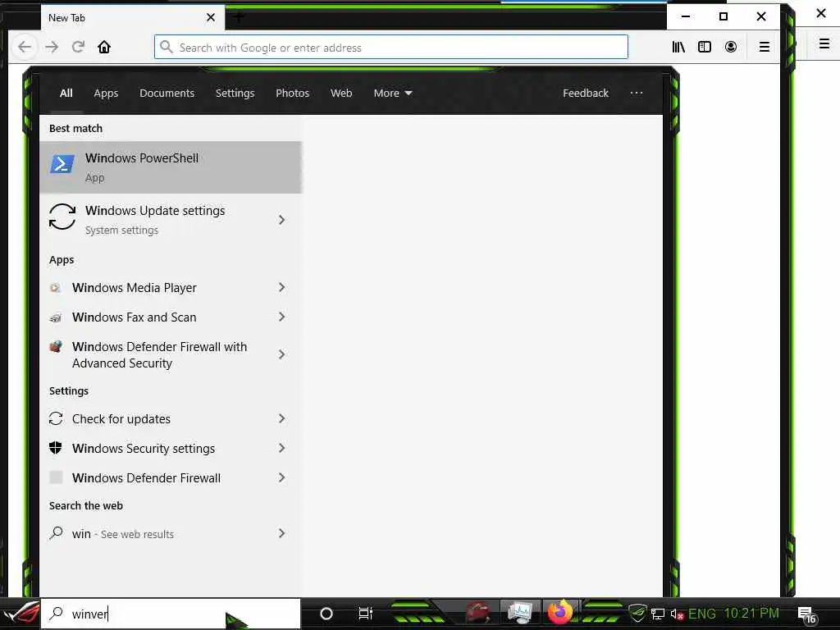Image resolution: width=840 pixels, height=630 pixels.
Task: Click the 10:21 PM clock
Action: [x=751, y=614]
